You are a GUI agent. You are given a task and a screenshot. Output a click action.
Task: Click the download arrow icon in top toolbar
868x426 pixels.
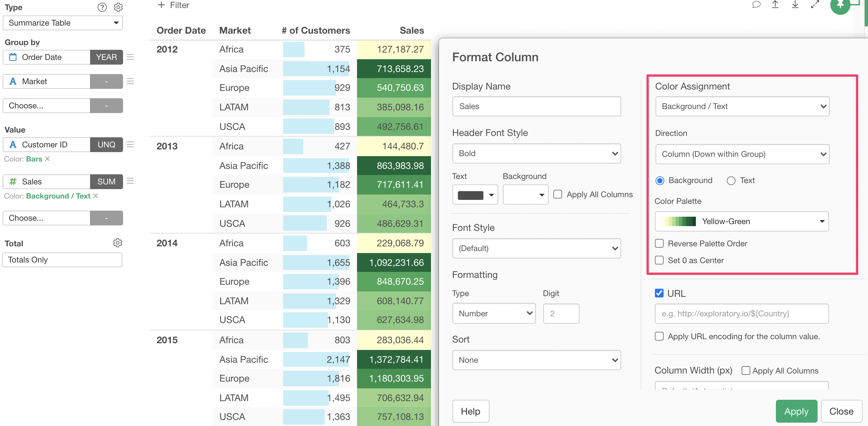tap(795, 4)
